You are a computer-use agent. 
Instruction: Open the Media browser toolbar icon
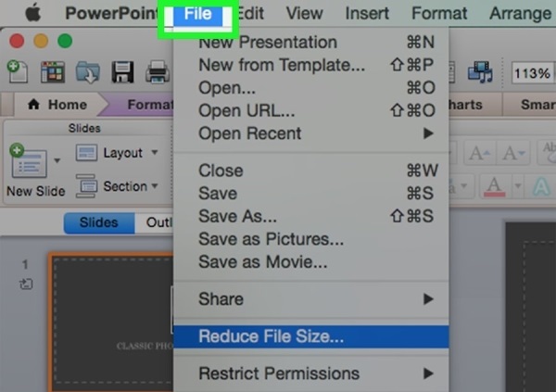479,72
